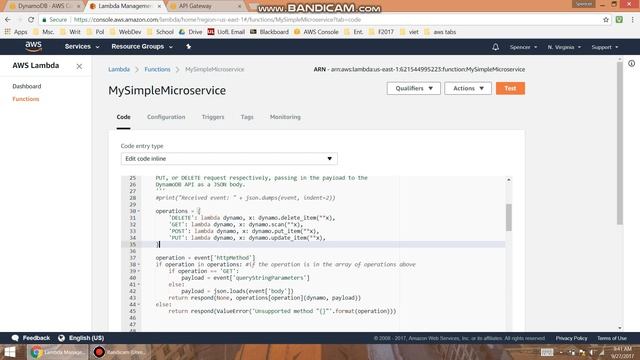Open the notifications bell icon
Viewport: 640px width, 360px height.
pos(495,47)
